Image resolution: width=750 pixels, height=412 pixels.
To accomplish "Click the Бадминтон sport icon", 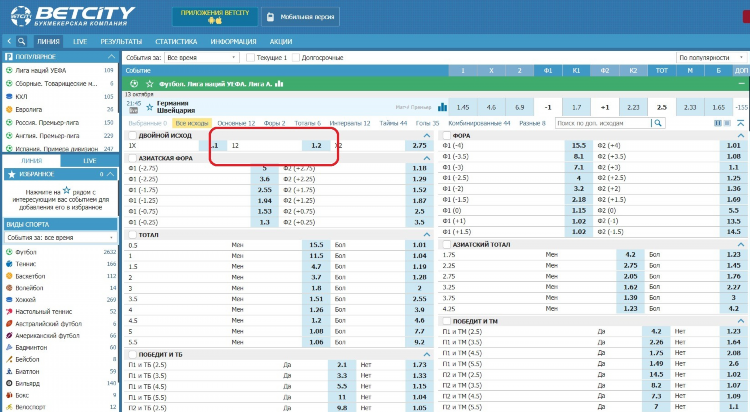I will [x=9, y=347].
